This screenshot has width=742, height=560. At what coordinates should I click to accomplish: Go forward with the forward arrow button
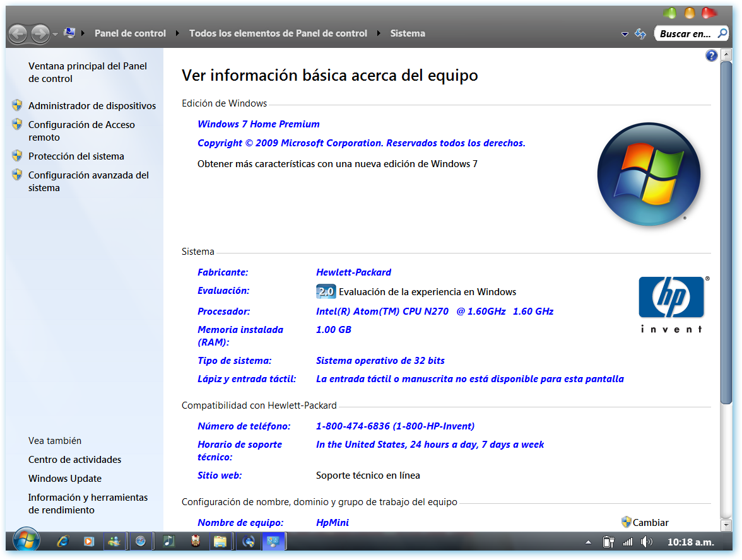40,33
